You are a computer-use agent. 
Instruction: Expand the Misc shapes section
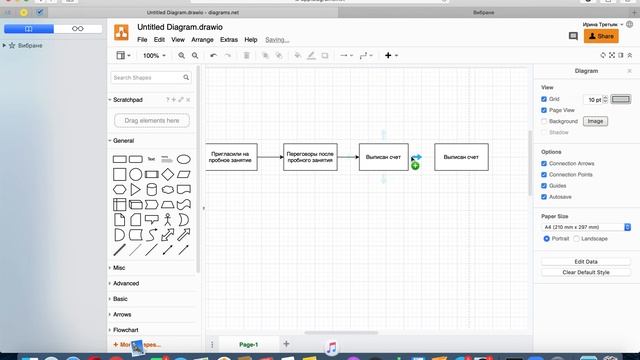[118, 268]
